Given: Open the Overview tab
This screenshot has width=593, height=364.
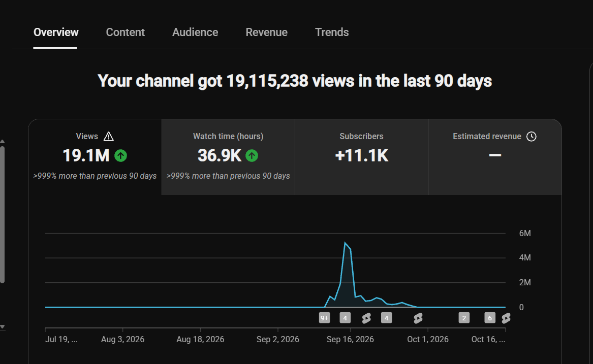Looking at the screenshot, I should 55,32.
